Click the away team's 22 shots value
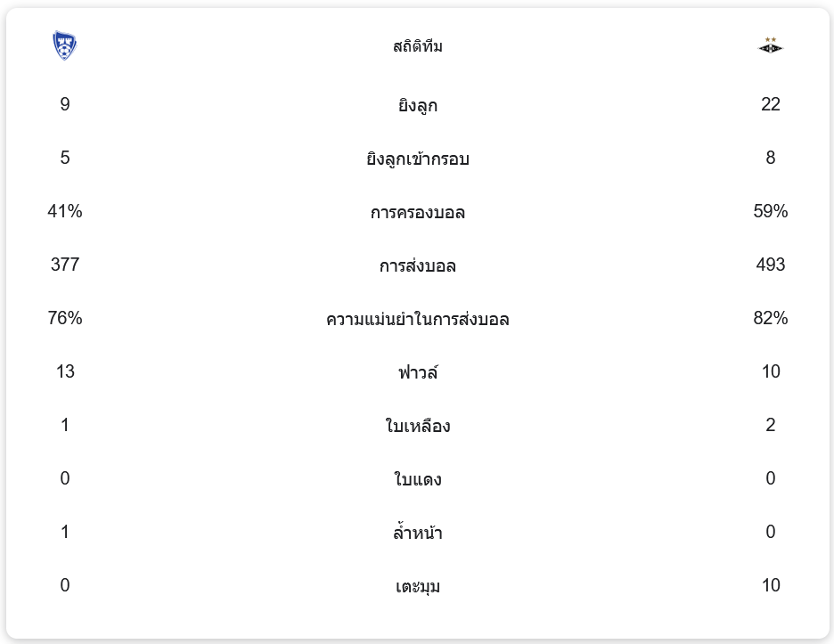The width and height of the screenshot is (834, 644). click(770, 104)
